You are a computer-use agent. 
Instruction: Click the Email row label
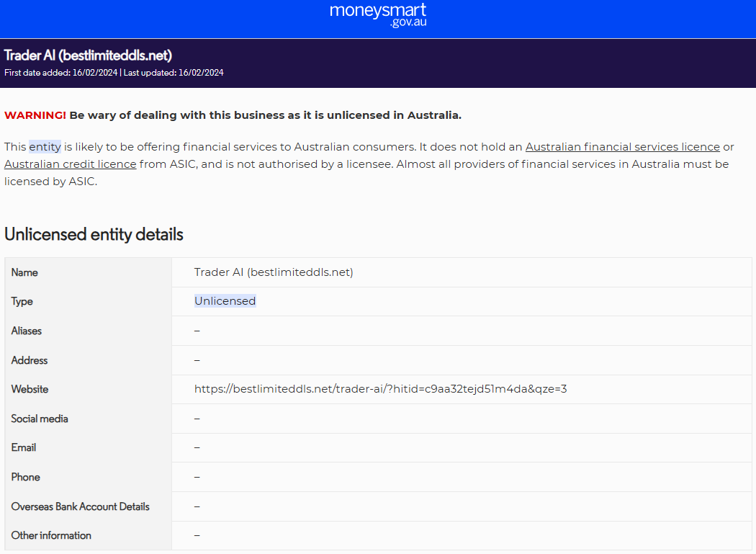24,448
